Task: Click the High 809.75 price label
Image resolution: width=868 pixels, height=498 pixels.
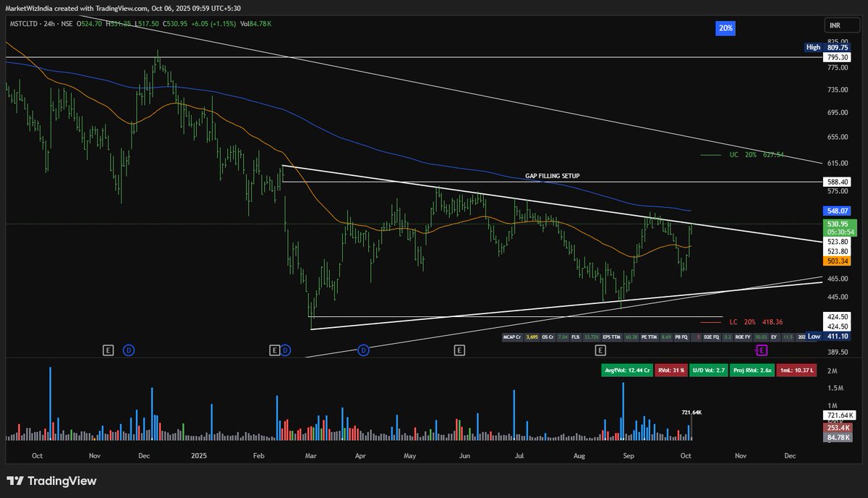Action: 829,47
